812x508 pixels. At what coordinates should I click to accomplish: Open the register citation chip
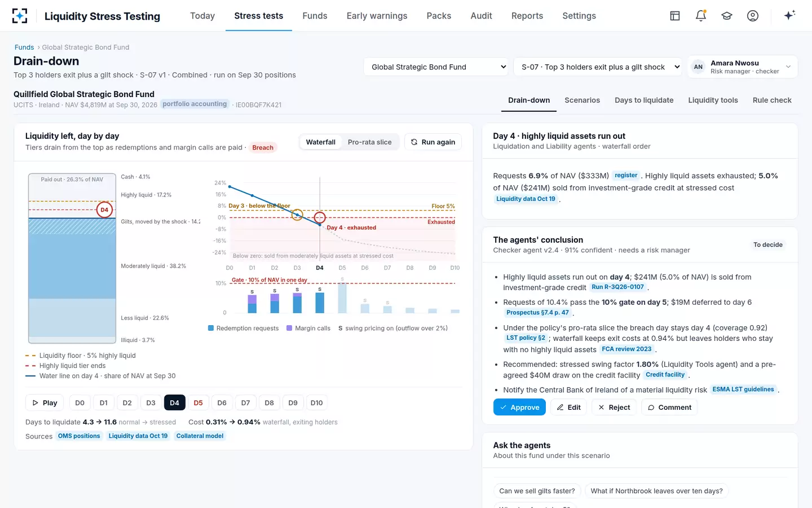(626, 176)
